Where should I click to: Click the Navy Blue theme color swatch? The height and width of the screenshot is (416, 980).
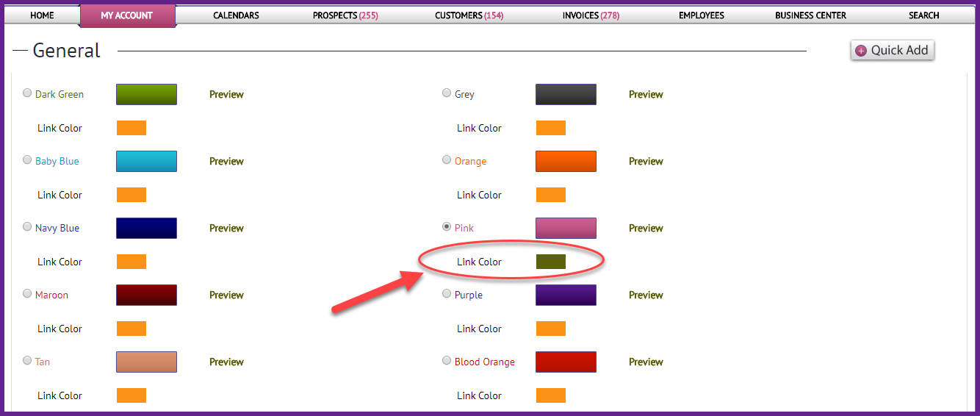pos(146,229)
